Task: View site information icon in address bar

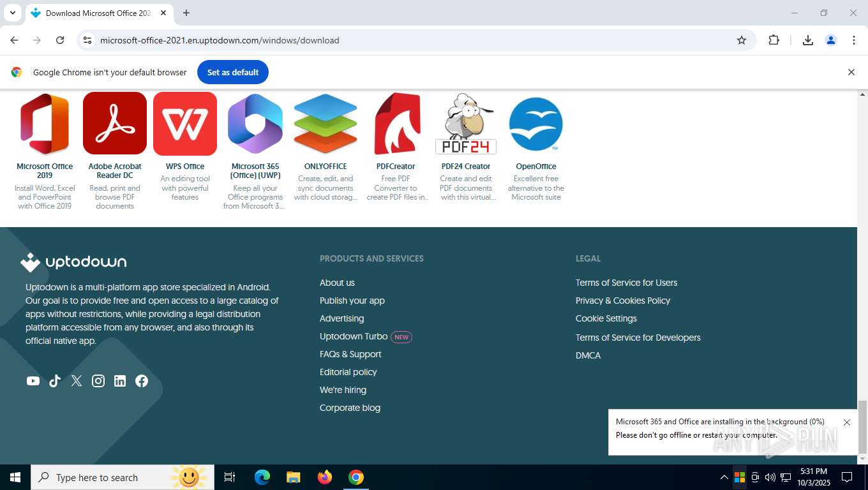Action: pos(88,40)
